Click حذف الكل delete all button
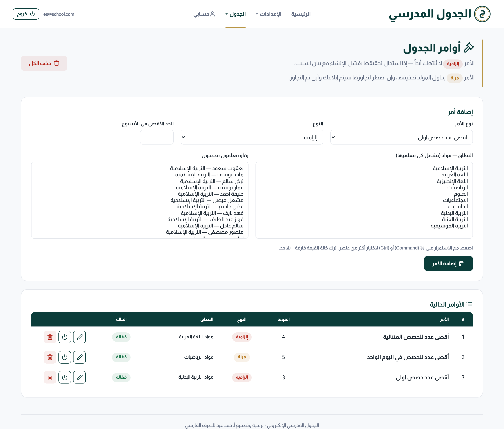This screenshot has height=429, width=504. click(x=44, y=63)
